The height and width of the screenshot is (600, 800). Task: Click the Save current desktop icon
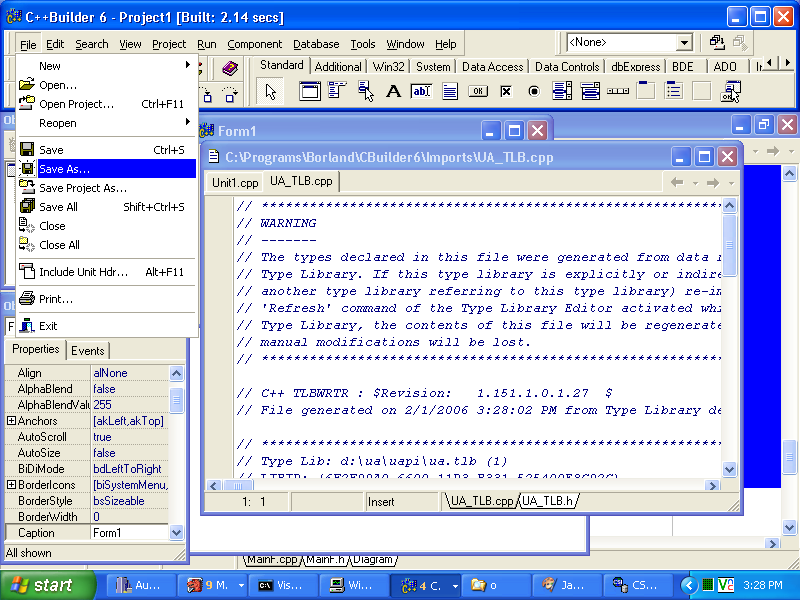(717, 42)
